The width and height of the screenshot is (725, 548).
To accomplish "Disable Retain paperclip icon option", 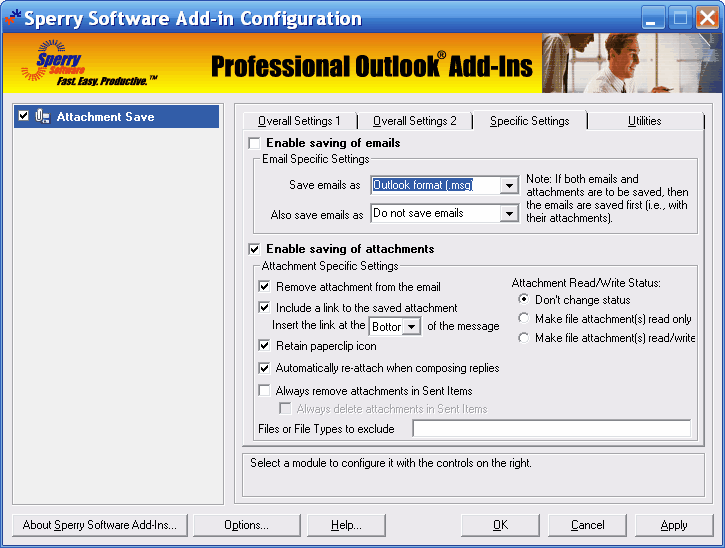I will 264,345.
